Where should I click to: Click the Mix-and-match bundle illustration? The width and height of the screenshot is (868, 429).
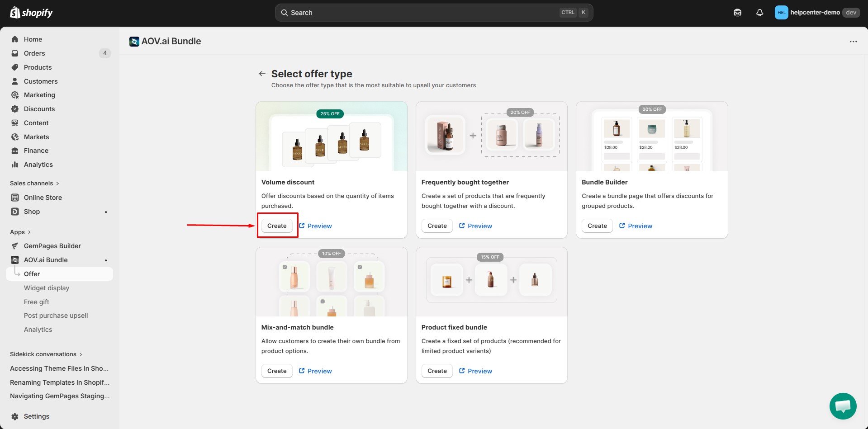pyautogui.click(x=331, y=282)
